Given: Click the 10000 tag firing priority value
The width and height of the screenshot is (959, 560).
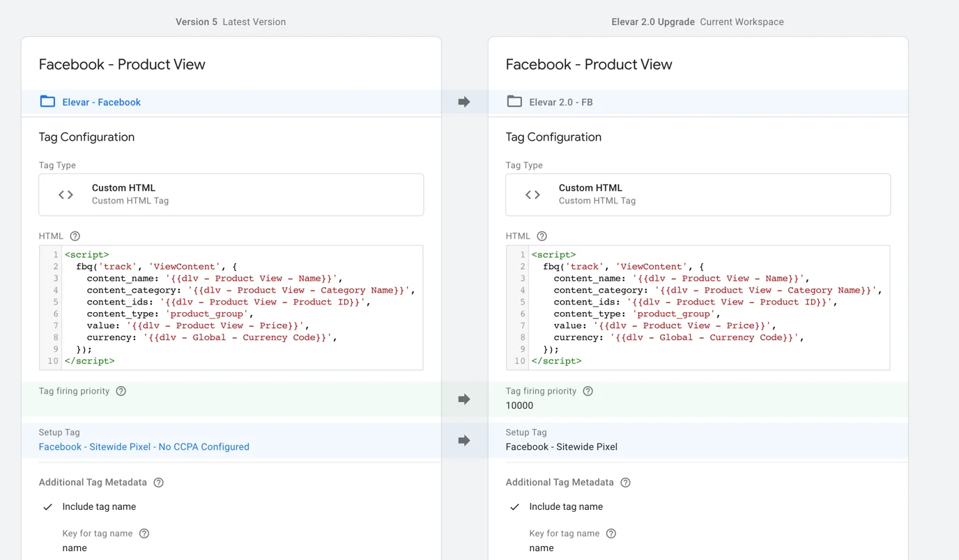Looking at the screenshot, I should (520, 405).
